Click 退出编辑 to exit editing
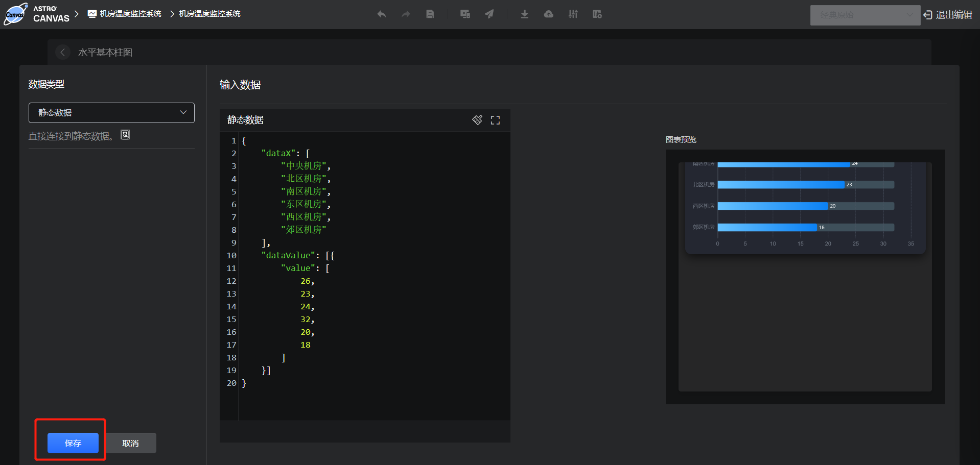The width and height of the screenshot is (980, 465). click(948, 15)
